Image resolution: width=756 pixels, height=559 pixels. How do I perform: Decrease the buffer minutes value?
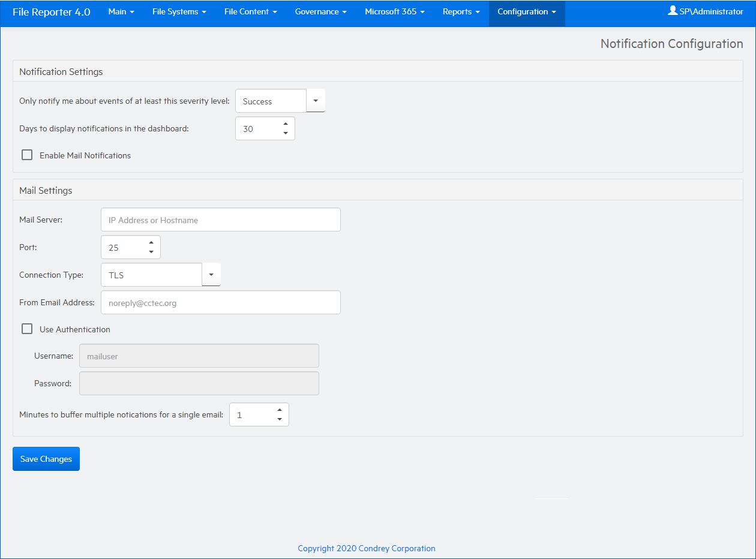(x=279, y=419)
